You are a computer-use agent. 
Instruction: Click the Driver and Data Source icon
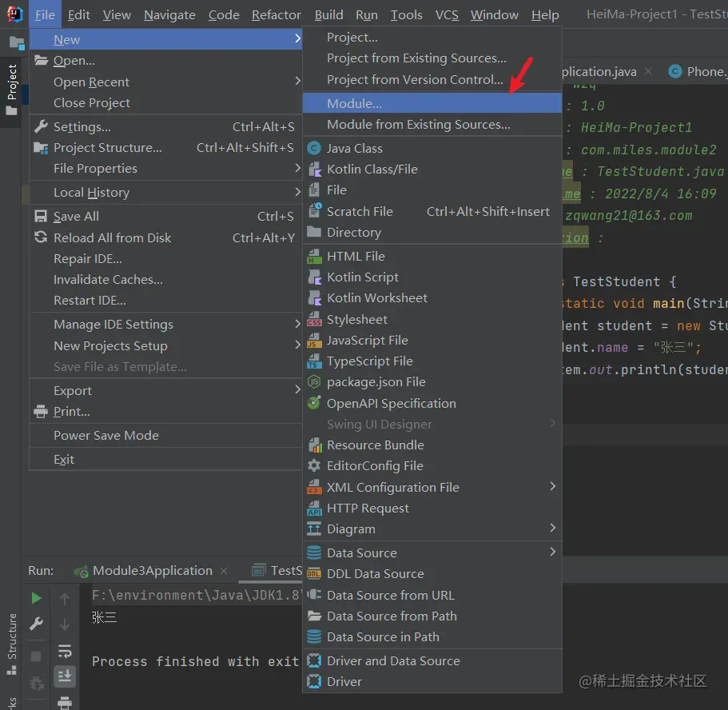314,660
